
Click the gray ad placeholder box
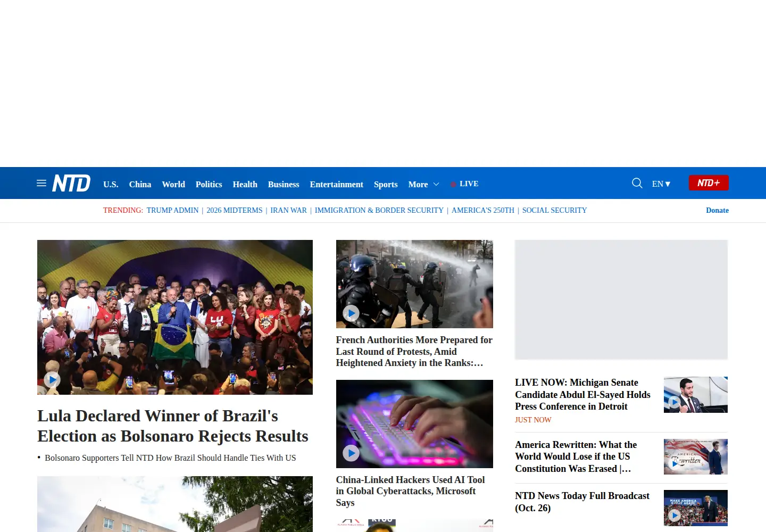[x=621, y=300]
